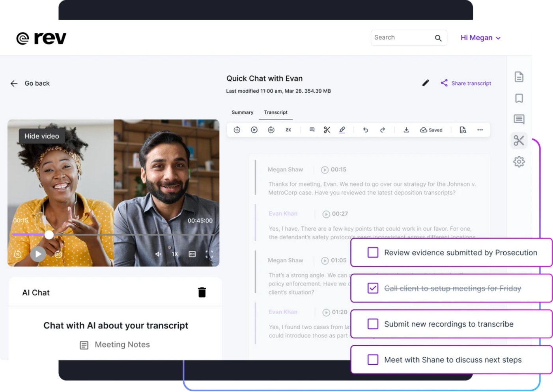This screenshot has height=392, width=553.
Task: Open bookmarks in right sidebar
Action: pyautogui.click(x=519, y=98)
